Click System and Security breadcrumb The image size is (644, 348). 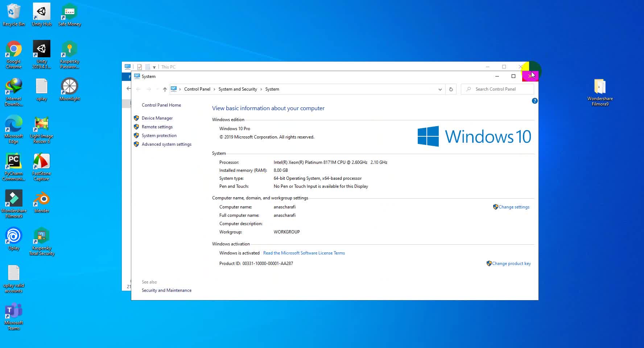pyautogui.click(x=238, y=89)
